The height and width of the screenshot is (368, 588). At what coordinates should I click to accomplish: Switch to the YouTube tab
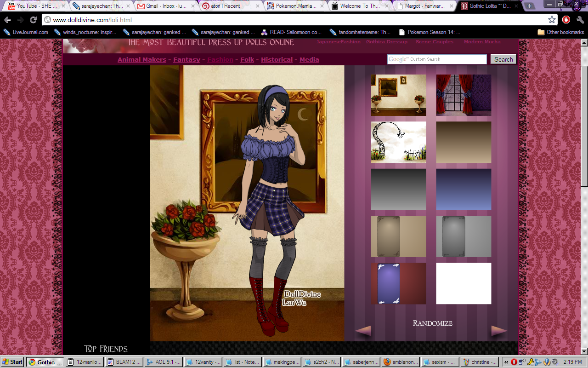pyautogui.click(x=32, y=6)
